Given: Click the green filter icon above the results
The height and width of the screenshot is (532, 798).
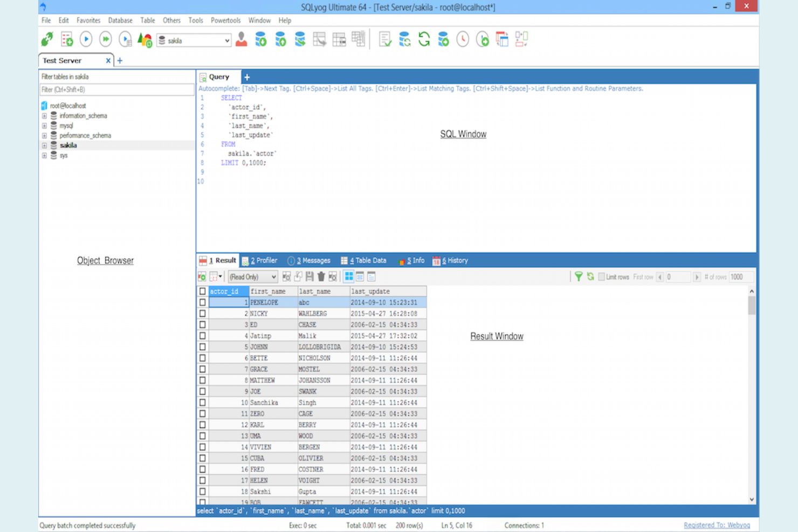Looking at the screenshot, I should point(578,277).
